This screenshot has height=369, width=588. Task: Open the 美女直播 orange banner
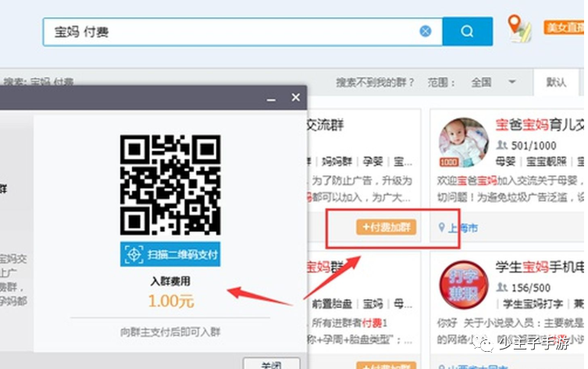(x=564, y=28)
